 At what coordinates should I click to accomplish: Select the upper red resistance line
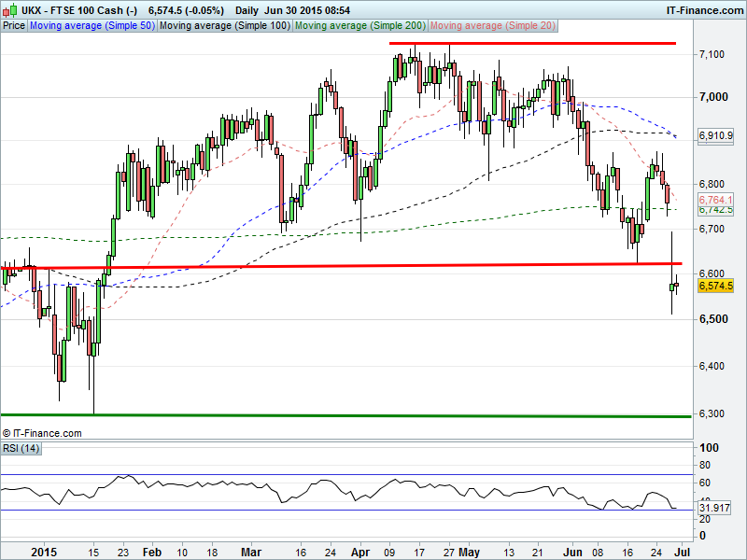(x=532, y=43)
